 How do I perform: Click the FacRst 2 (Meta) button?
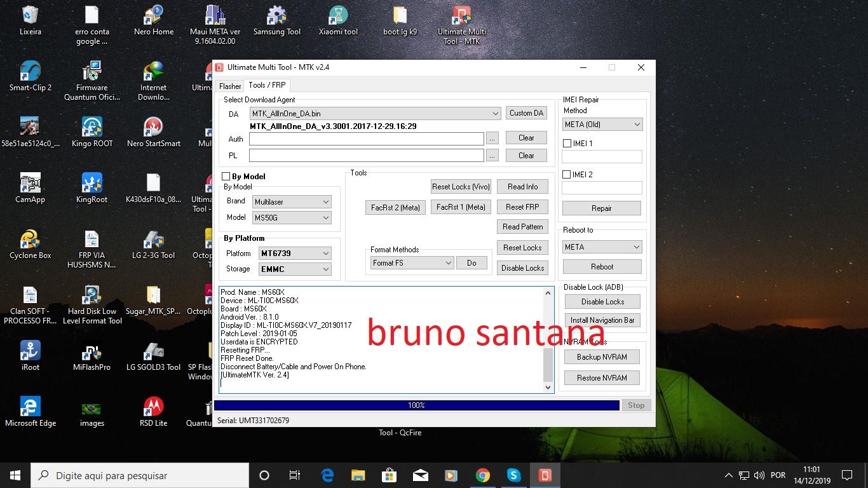[x=395, y=208]
